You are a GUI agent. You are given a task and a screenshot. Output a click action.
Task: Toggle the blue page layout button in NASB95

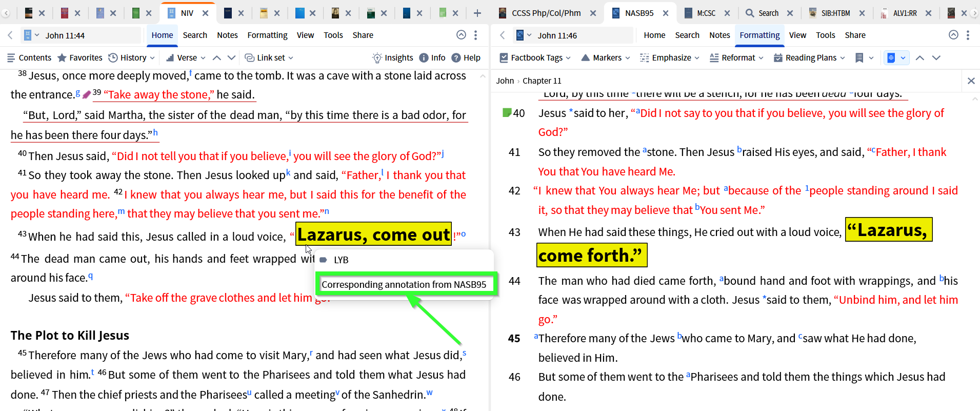(x=891, y=57)
